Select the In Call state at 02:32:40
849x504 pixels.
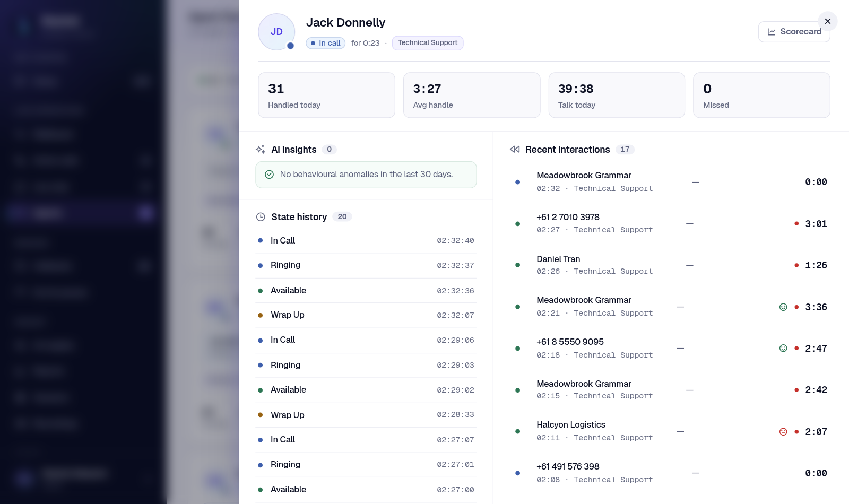[x=366, y=241]
